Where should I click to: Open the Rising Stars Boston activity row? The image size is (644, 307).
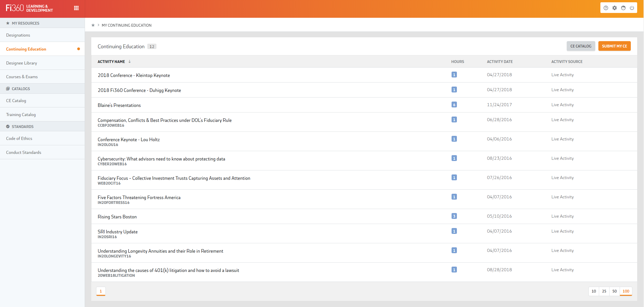tap(117, 217)
